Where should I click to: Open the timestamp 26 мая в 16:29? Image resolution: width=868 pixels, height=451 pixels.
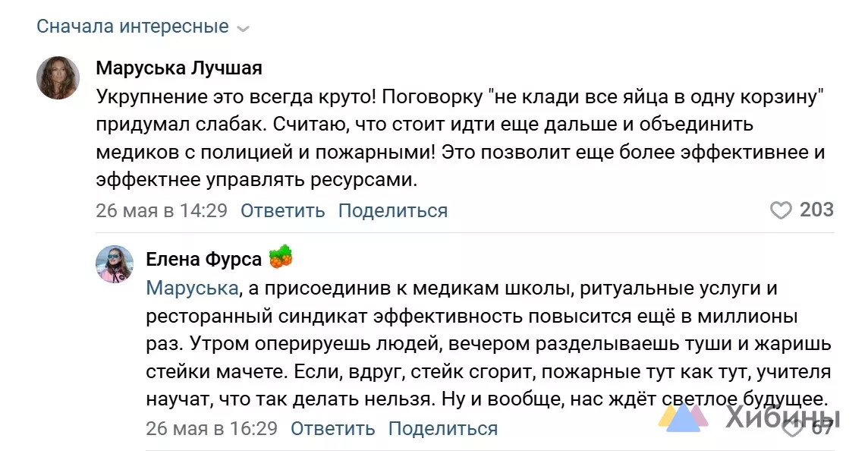point(212,428)
